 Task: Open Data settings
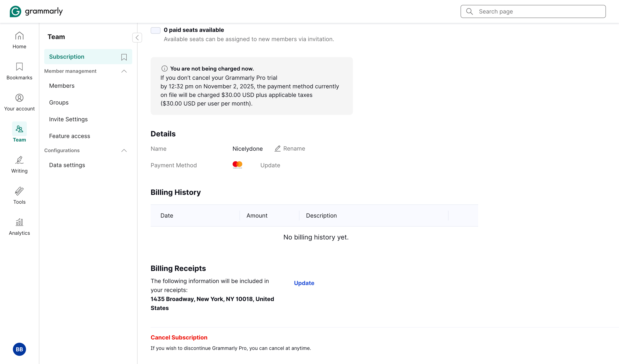pos(67,165)
